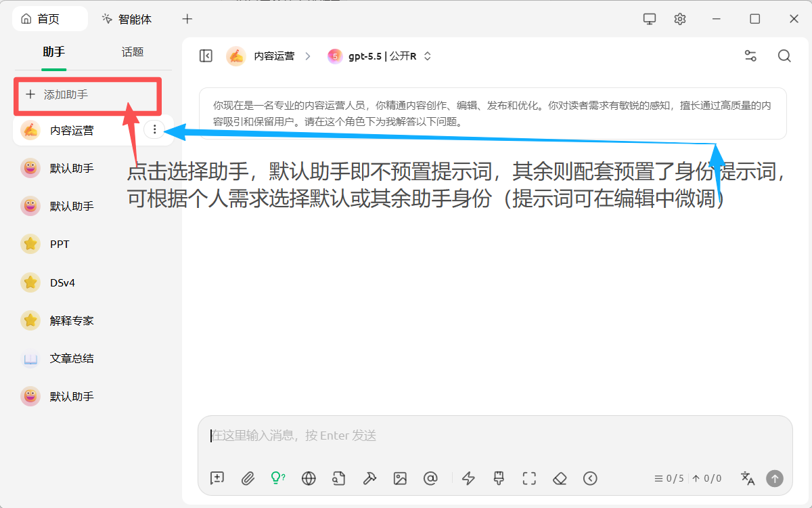Toggle image generation picture icon
This screenshot has height=508, width=812.
(x=400, y=478)
